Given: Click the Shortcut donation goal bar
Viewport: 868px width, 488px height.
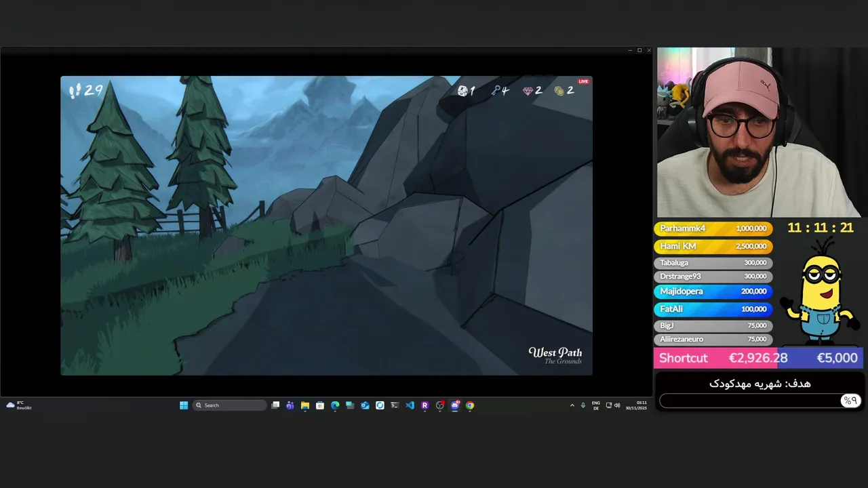Looking at the screenshot, I should pos(758,358).
